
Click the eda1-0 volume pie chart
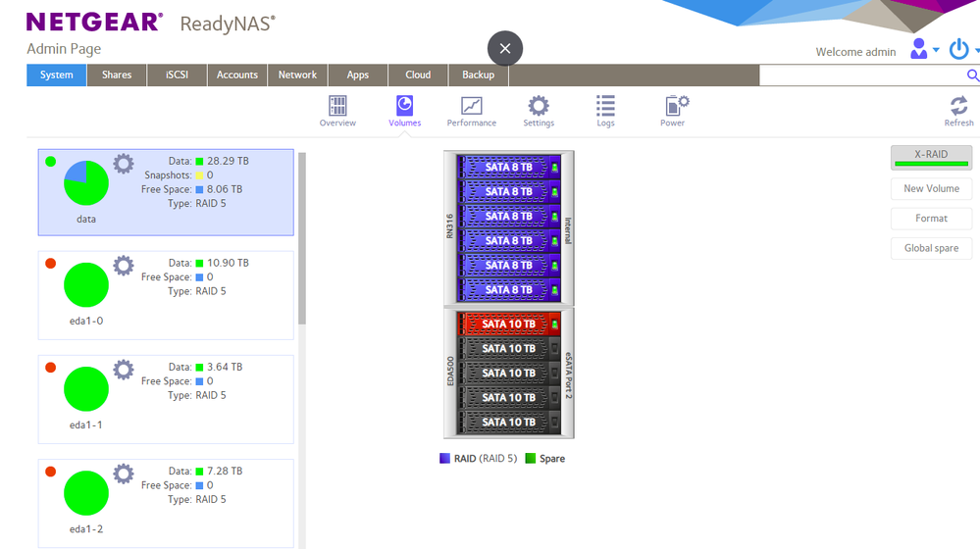[x=86, y=285]
